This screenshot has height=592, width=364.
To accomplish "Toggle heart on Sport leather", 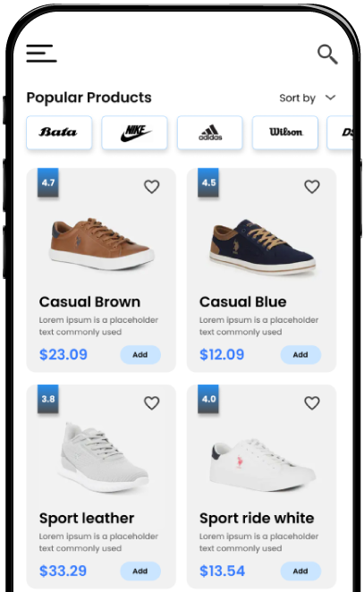I will coord(152,402).
